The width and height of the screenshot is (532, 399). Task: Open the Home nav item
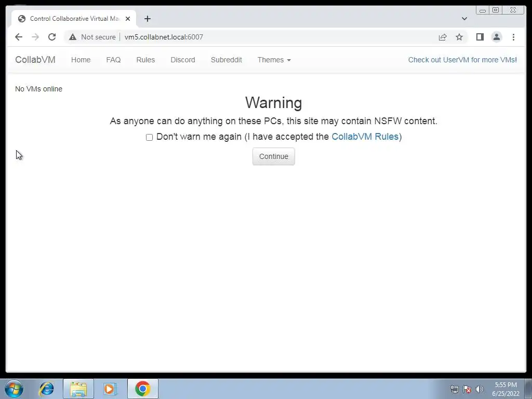coord(81,60)
